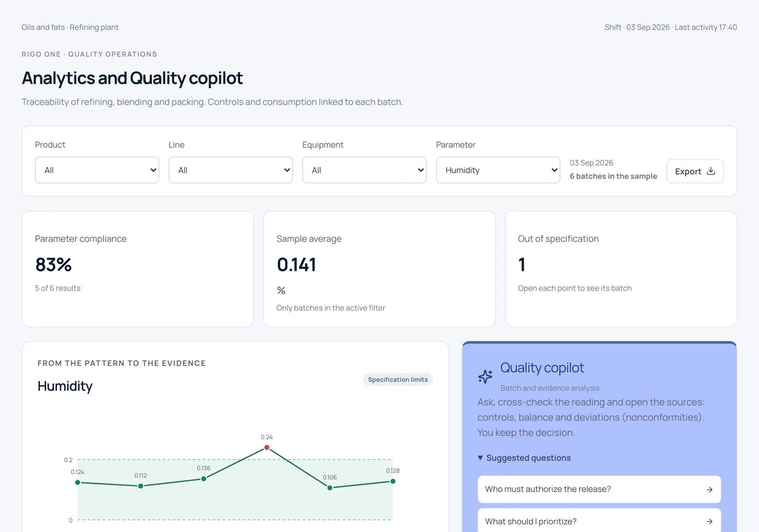Screen dimensions: 759x532
Task: Click arrow icon on authorize release question
Action: coord(710,489)
